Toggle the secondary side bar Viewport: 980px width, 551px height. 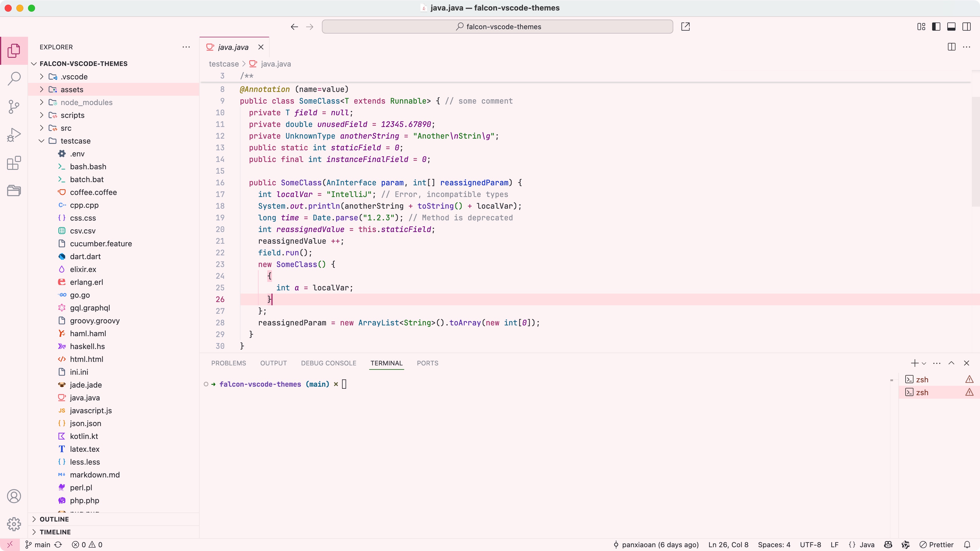(966, 27)
